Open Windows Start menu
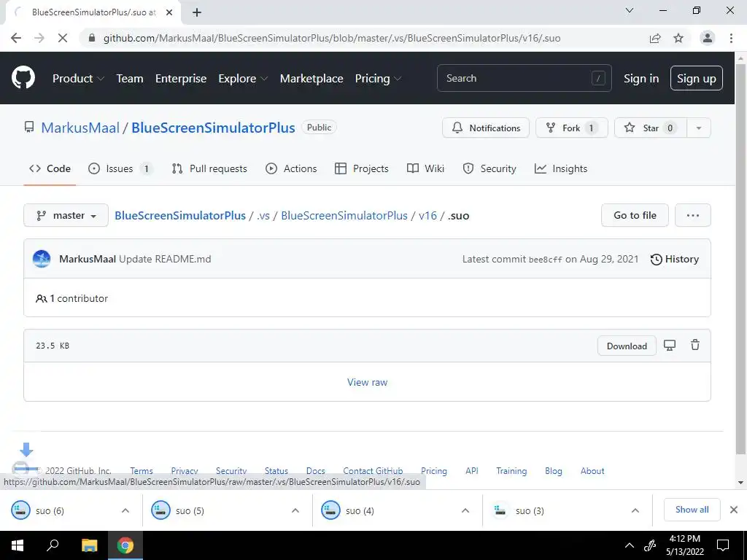Viewport: 747px width, 560px height. point(18,545)
